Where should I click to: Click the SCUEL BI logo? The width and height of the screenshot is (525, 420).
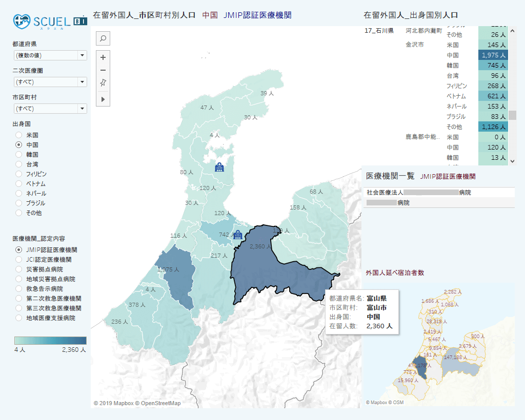[x=50, y=22]
